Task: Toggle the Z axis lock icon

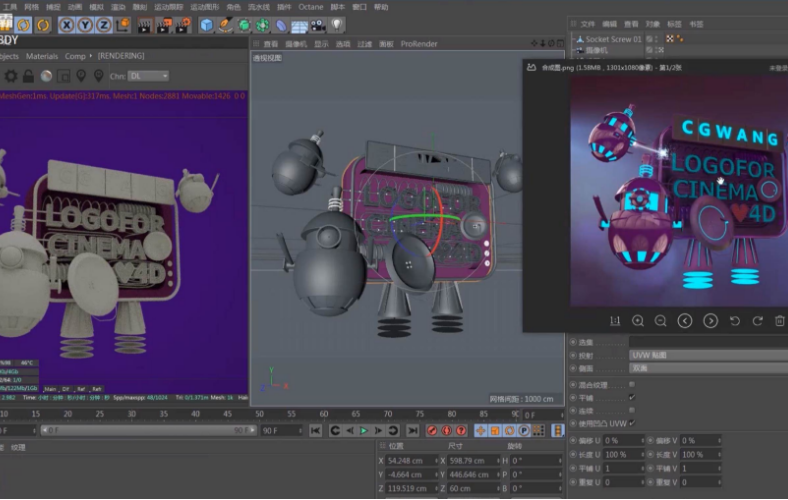Action: pyautogui.click(x=104, y=25)
